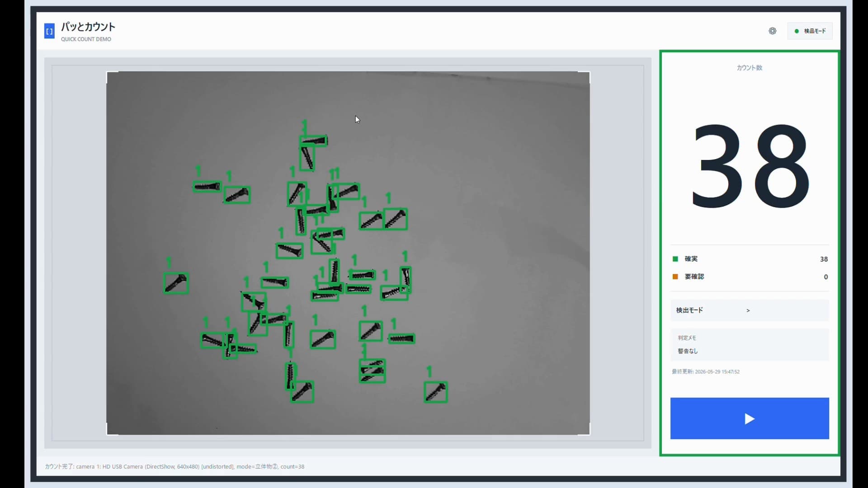This screenshot has height=488, width=868.
Task: Click the blue Quick Count logo icon
Action: [49, 31]
